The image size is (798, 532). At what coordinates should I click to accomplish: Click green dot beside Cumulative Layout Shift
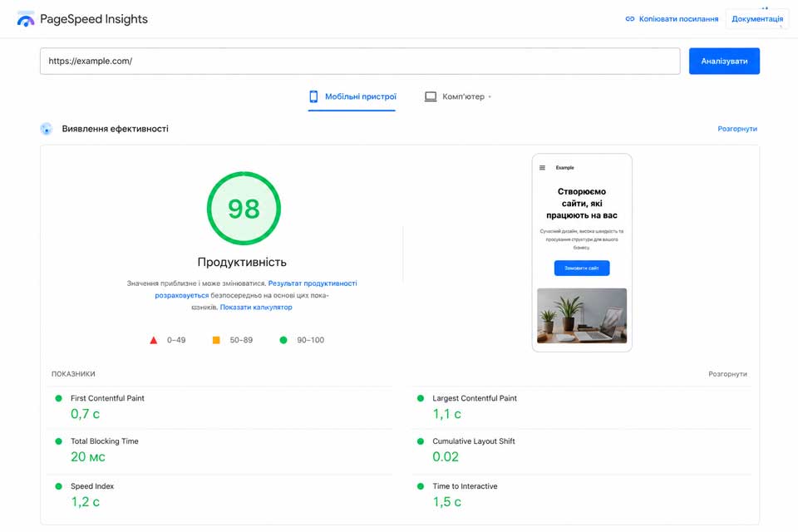coord(421,441)
